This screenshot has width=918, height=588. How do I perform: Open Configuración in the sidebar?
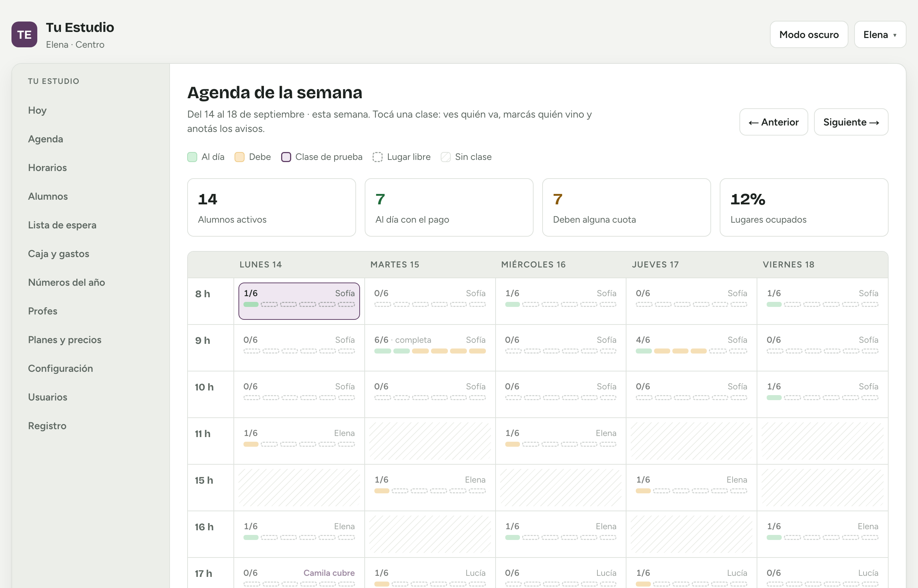coord(60,368)
